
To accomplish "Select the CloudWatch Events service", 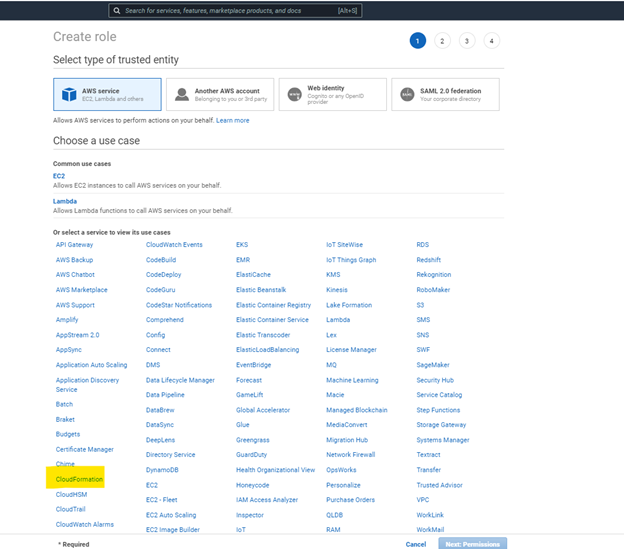I will (x=174, y=245).
